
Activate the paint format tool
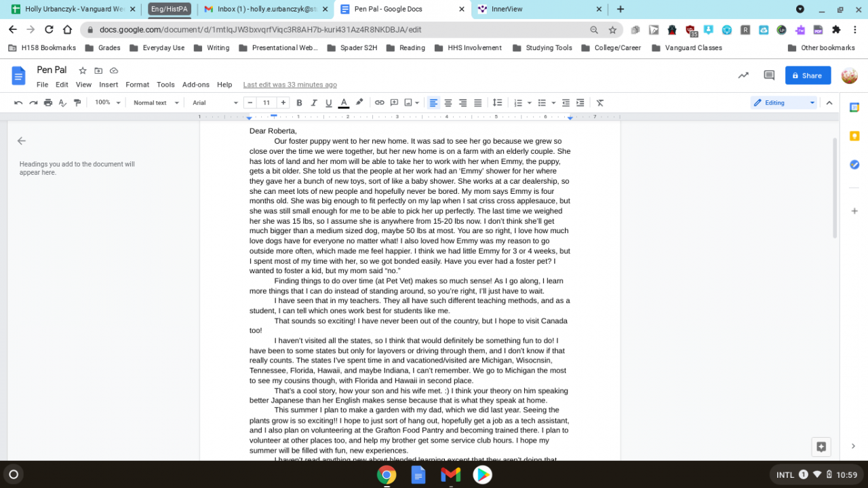click(77, 103)
